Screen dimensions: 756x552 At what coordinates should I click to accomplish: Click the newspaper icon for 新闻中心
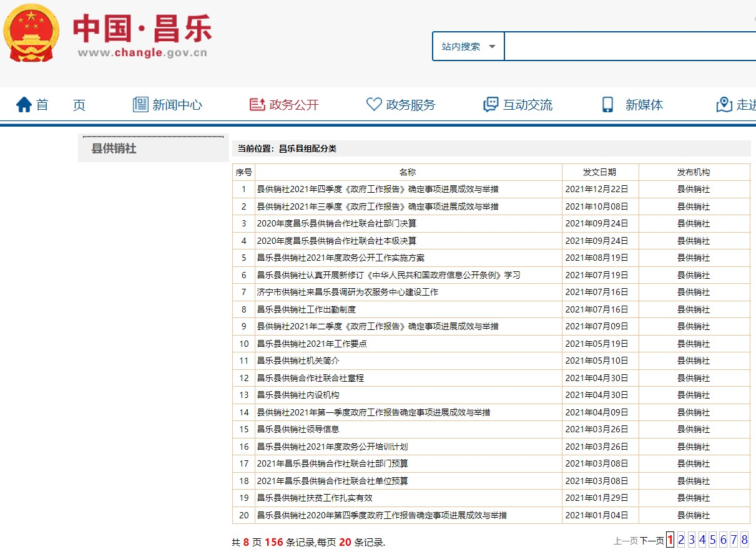[x=140, y=105]
